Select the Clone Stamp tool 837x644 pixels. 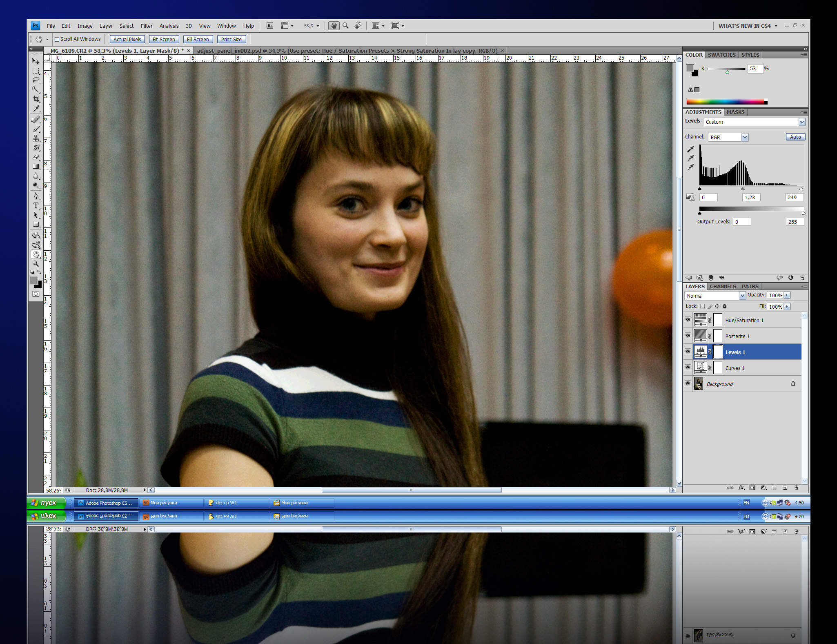pyautogui.click(x=36, y=138)
